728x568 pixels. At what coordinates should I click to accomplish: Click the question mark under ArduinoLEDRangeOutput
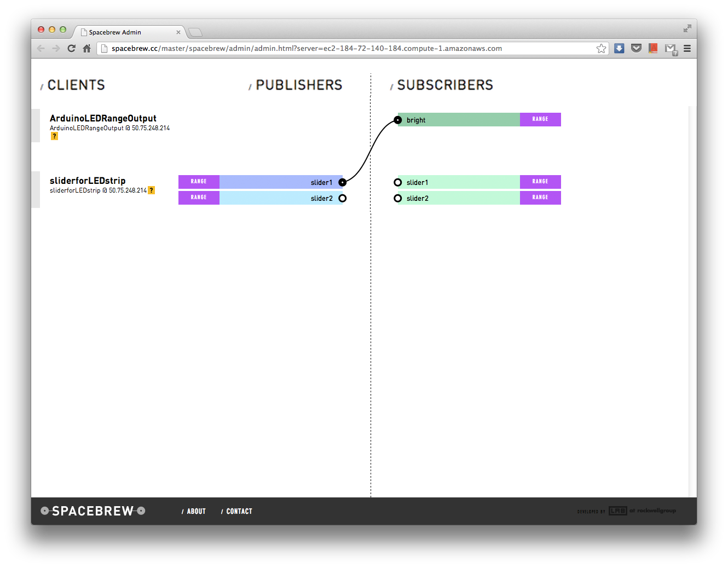tap(54, 136)
